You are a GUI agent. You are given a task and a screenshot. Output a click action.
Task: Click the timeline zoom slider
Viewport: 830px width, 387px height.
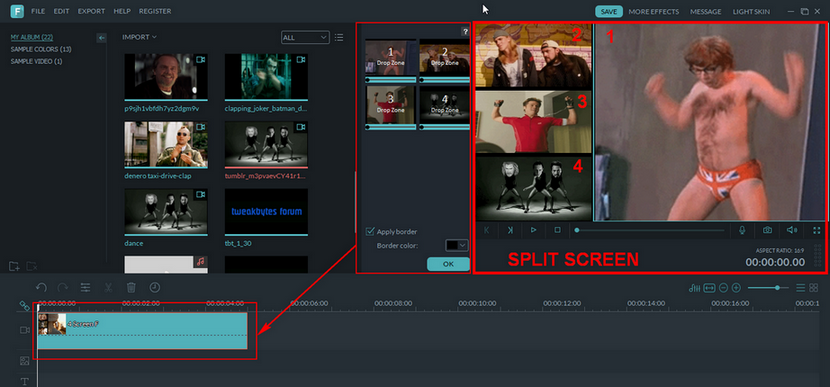[769, 288]
